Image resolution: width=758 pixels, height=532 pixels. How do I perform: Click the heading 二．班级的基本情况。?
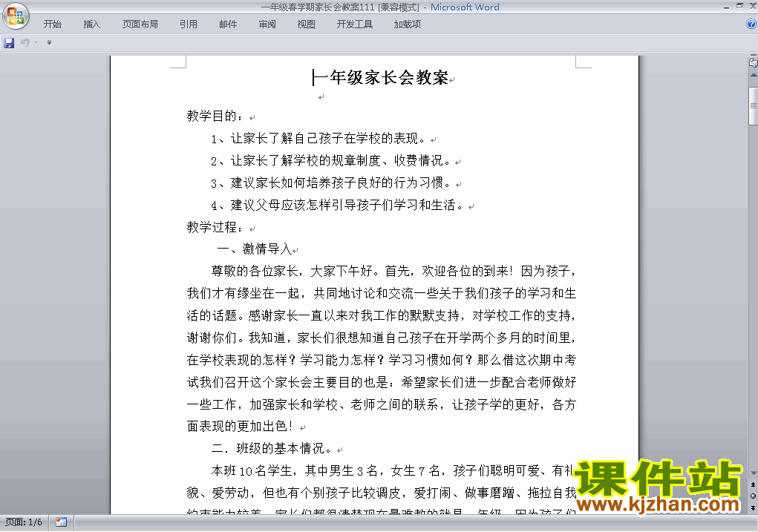272,449
